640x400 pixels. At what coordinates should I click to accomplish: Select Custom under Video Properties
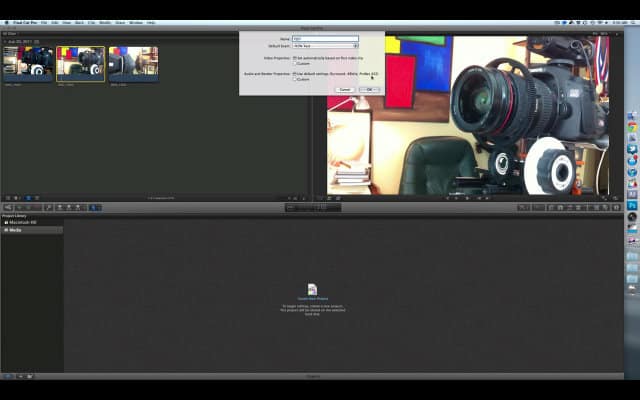(x=295, y=64)
